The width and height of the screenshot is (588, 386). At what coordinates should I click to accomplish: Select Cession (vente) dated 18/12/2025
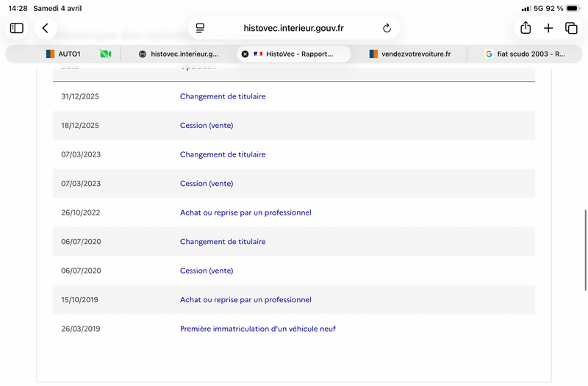(207, 125)
